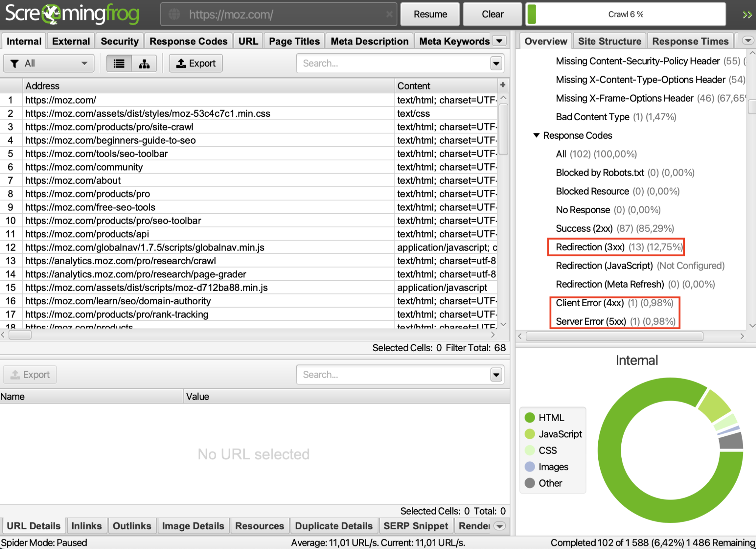Toggle Other legend item in chart
The width and height of the screenshot is (756, 549).
click(x=543, y=483)
